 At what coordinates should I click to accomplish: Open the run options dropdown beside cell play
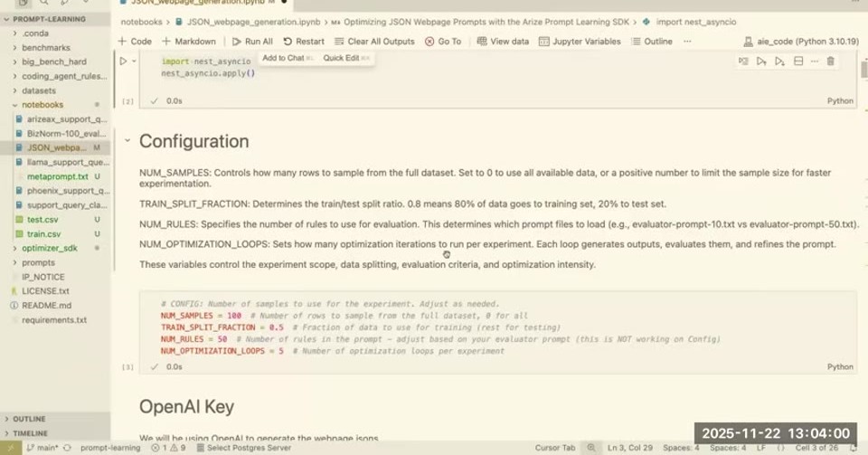pos(134,61)
